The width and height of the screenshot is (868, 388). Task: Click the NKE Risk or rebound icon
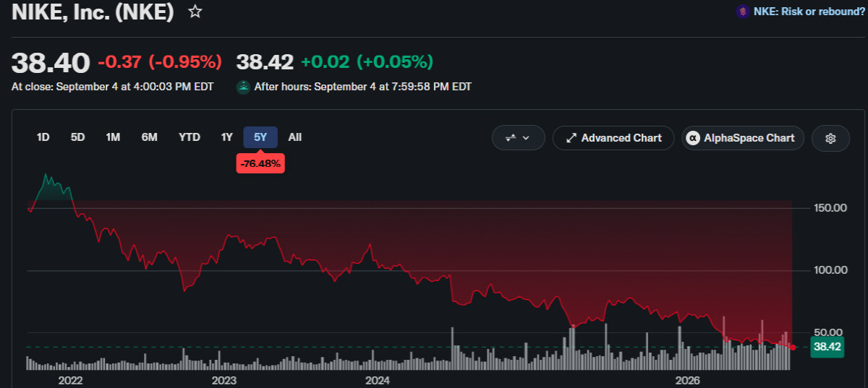click(x=742, y=12)
